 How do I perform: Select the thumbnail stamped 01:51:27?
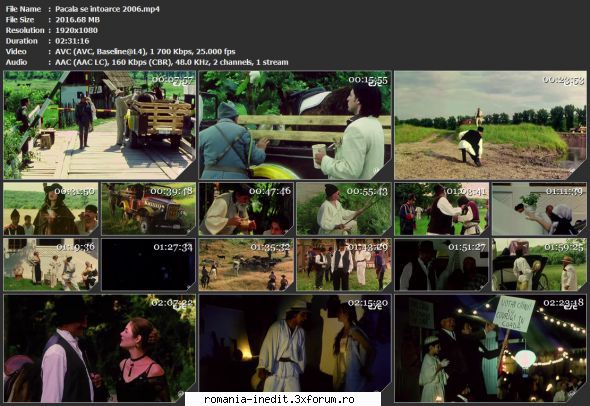tap(442, 265)
